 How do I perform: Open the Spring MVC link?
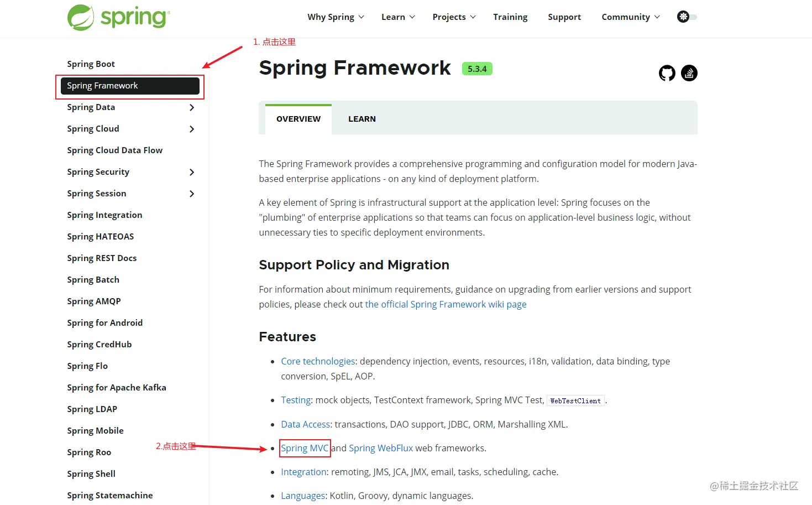pos(305,448)
